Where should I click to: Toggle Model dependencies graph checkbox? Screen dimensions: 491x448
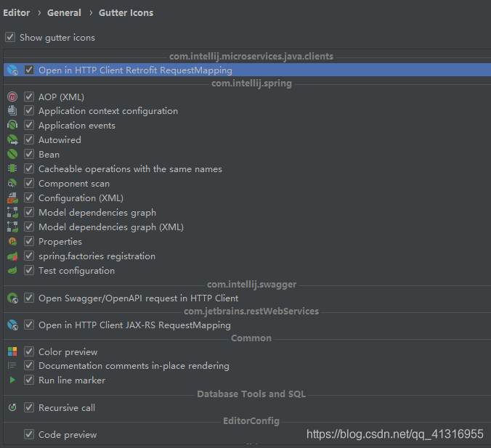[29, 212]
